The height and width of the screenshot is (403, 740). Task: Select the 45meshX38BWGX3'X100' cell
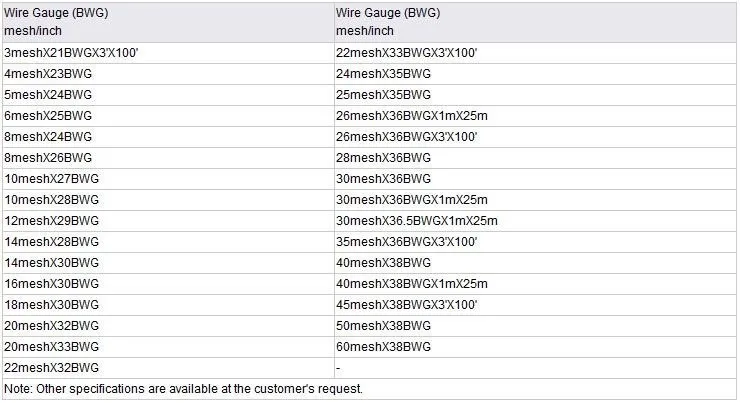click(535, 305)
